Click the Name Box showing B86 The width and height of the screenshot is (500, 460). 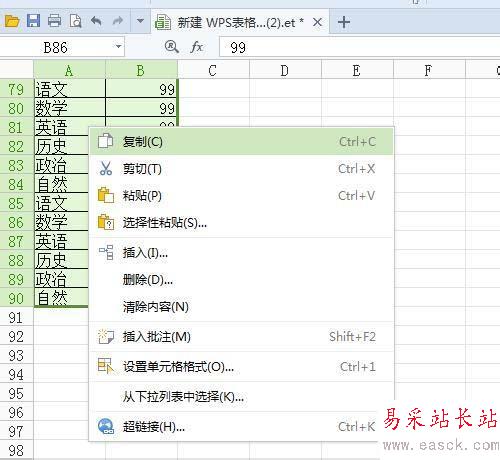click(x=57, y=47)
